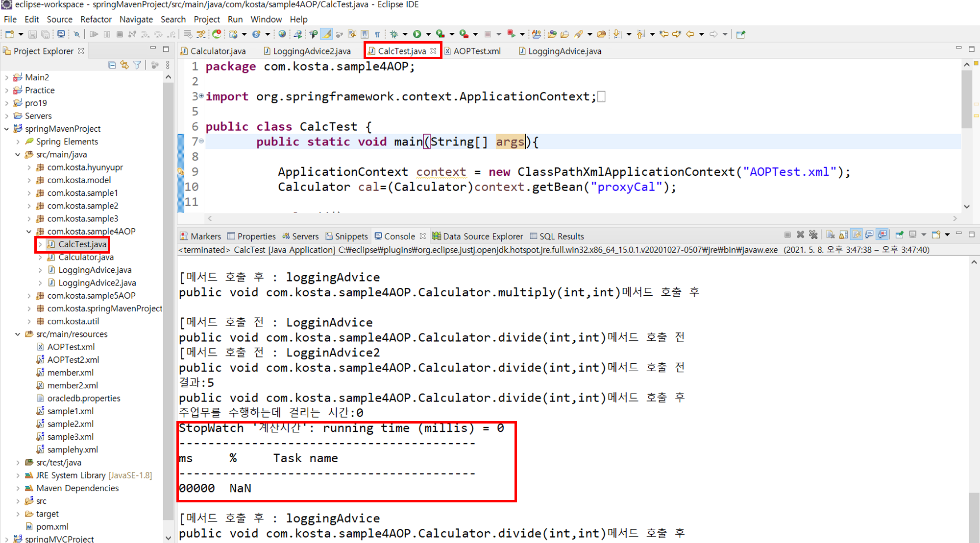980x543 pixels.
Task: Pin the Console view
Action: [899, 235]
